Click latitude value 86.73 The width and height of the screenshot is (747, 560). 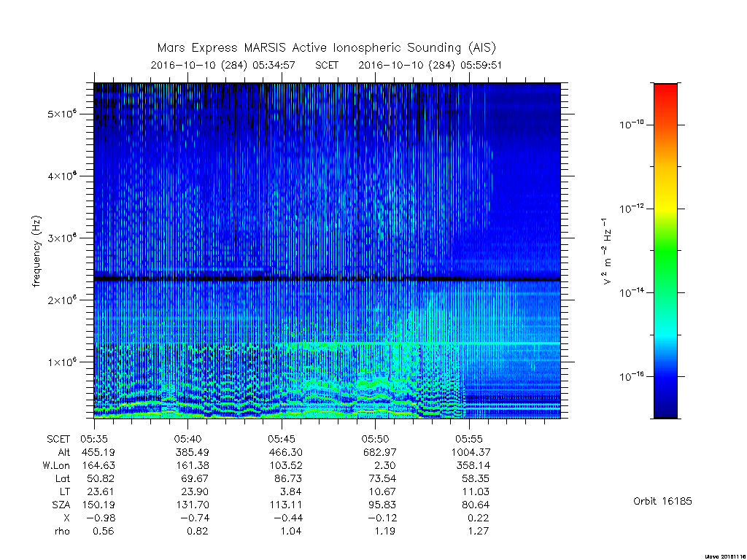pyautogui.click(x=287, y=478)
